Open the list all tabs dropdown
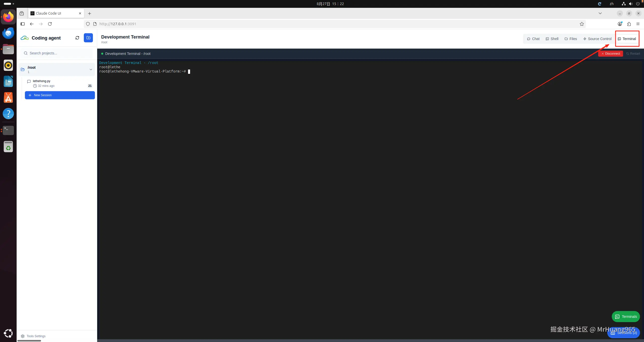 click(x=600, y=13)
